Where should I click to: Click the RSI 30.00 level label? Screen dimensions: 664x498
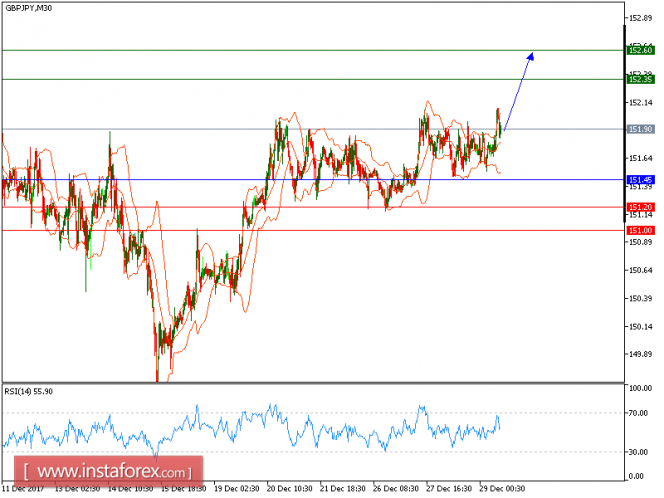click(x=639, y=452)
